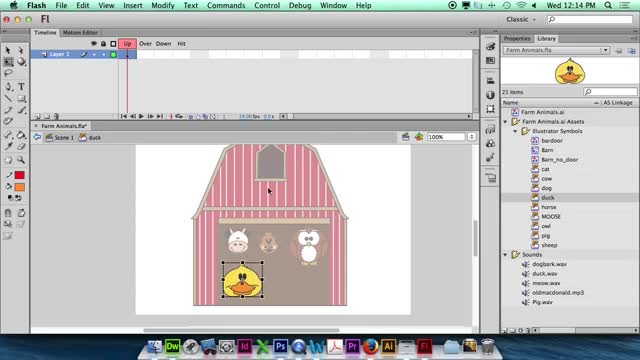The width and height of the screenshot is (640, 360).
Task: Toggle Layer 1 visibility dot
Action: [94, 54]
